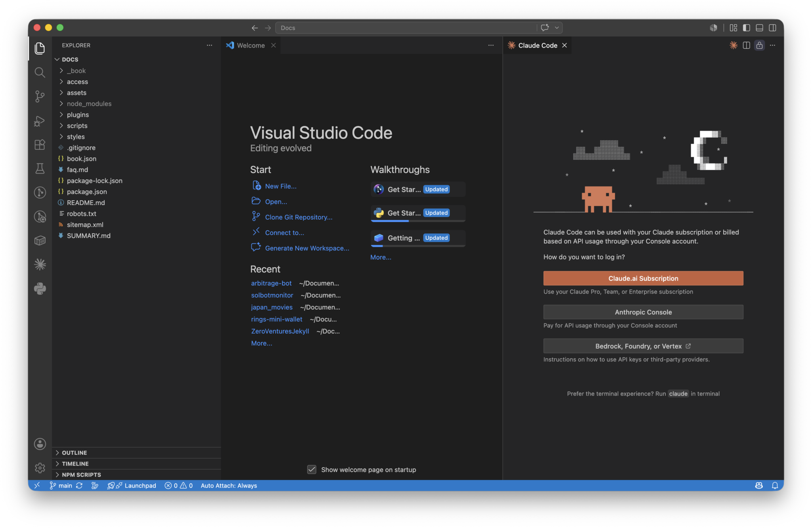812x528 pixels.
Task: Click the remote window icon in status bar
Action: tap(37, 486)
